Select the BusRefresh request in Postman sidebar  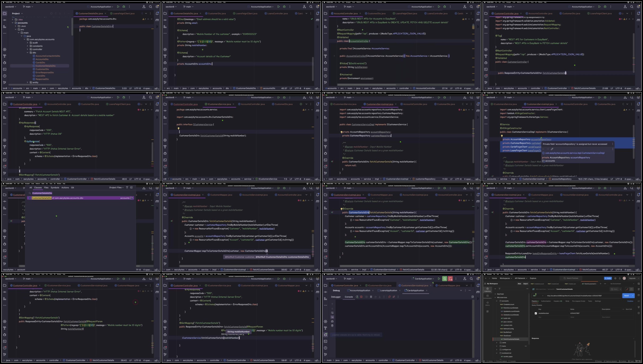[x=506, y=332]
